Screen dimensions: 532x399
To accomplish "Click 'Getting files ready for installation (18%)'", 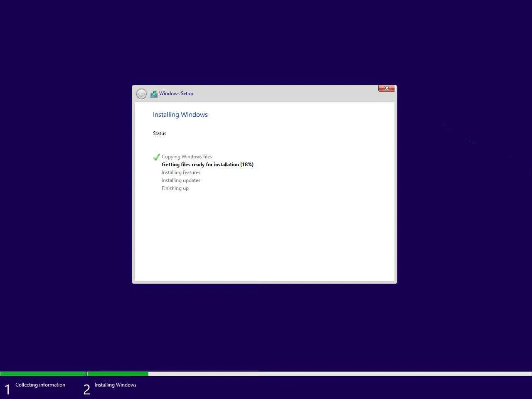I will pos(207,165).
